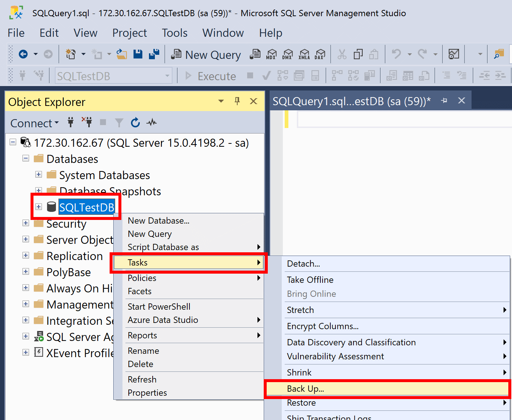
Task: Choose Back Up from the Tasks submenu
Action: pos(305,388)
